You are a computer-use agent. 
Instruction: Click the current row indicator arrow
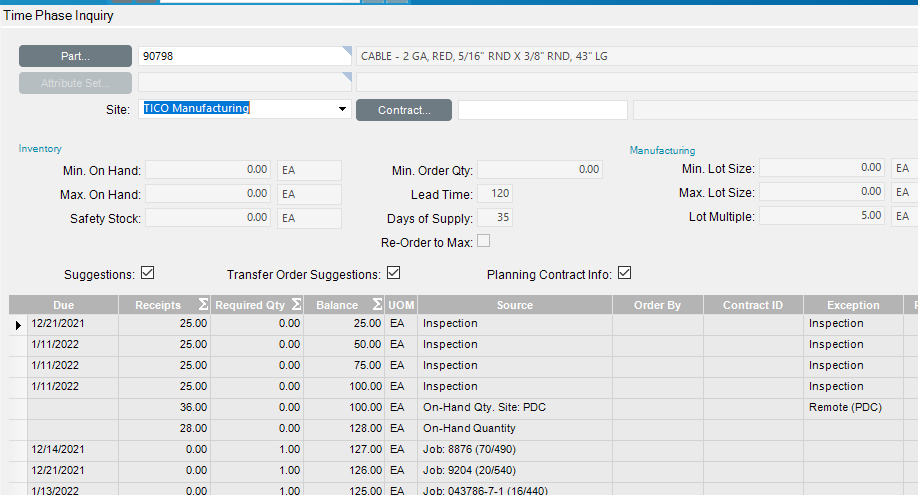(x=18, y=325)
